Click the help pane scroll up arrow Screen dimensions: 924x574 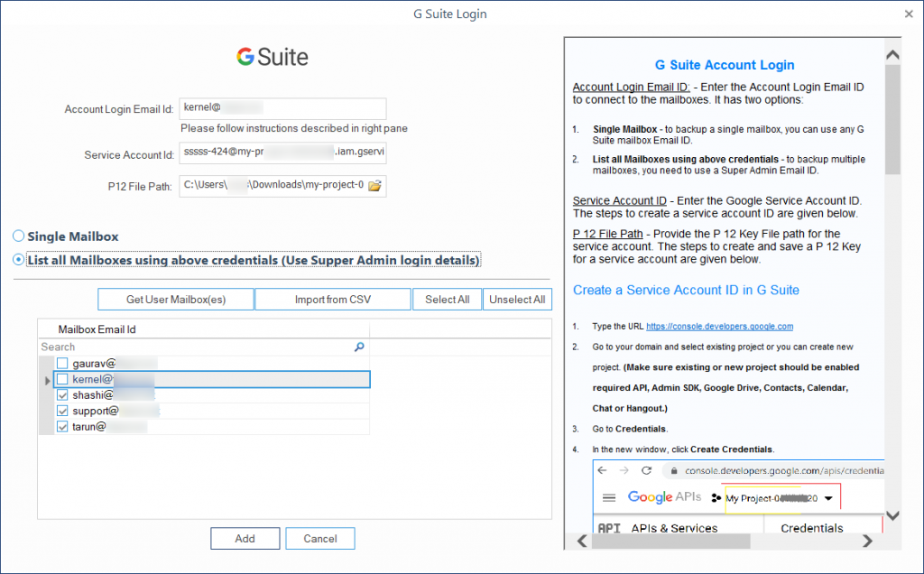pos(892,54)
